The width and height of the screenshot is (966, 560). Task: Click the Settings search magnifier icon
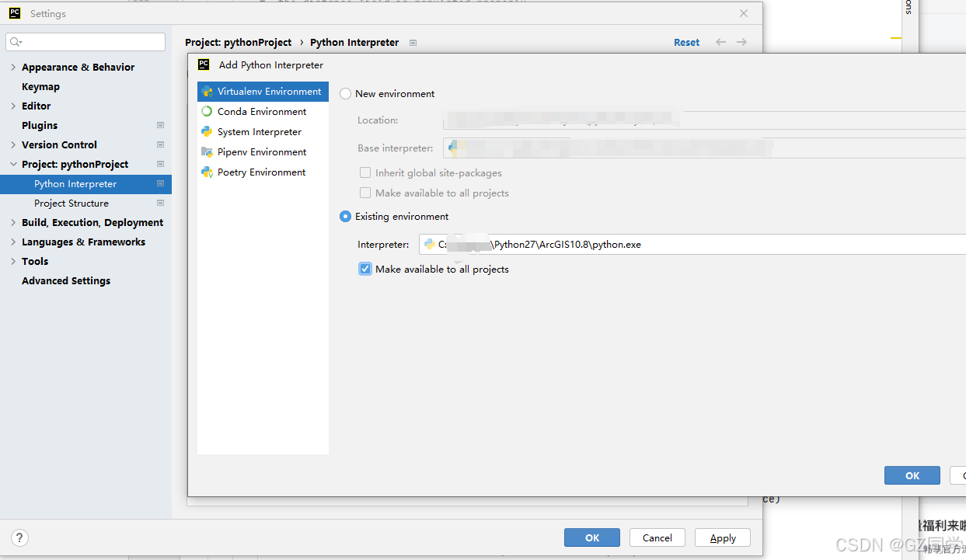point(16,42)
